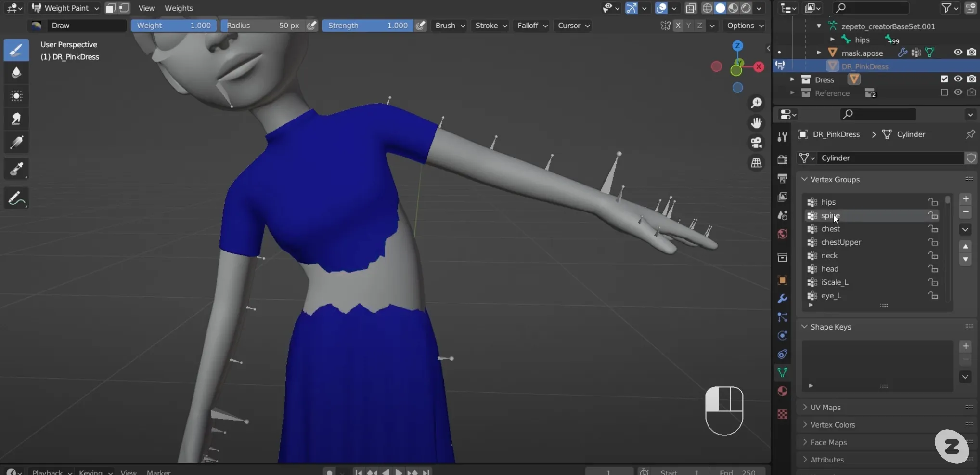Expand the Face Maps panel
This screenshot has height=475, width=980.
[828, 442]
